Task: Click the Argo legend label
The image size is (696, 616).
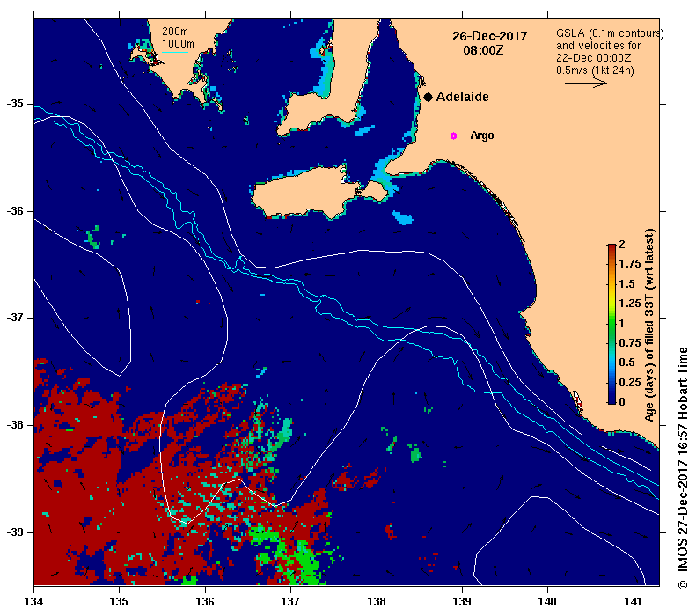Action: (481, 136)
